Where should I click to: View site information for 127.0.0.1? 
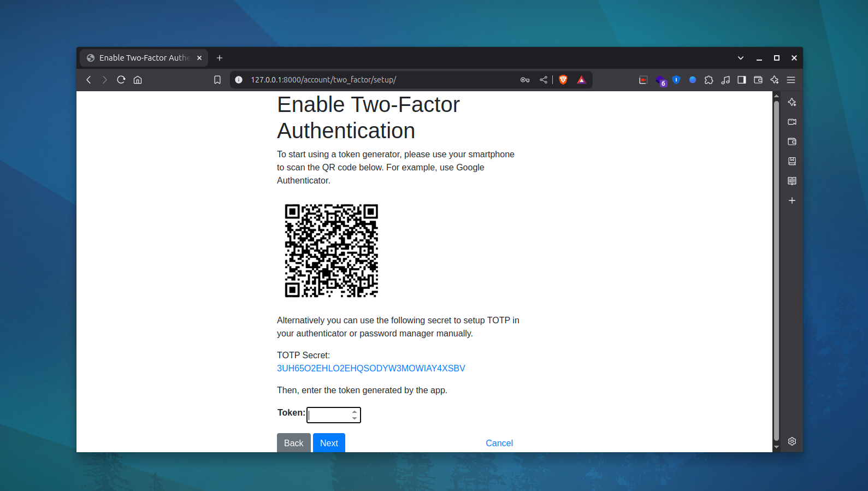[239, 80]
